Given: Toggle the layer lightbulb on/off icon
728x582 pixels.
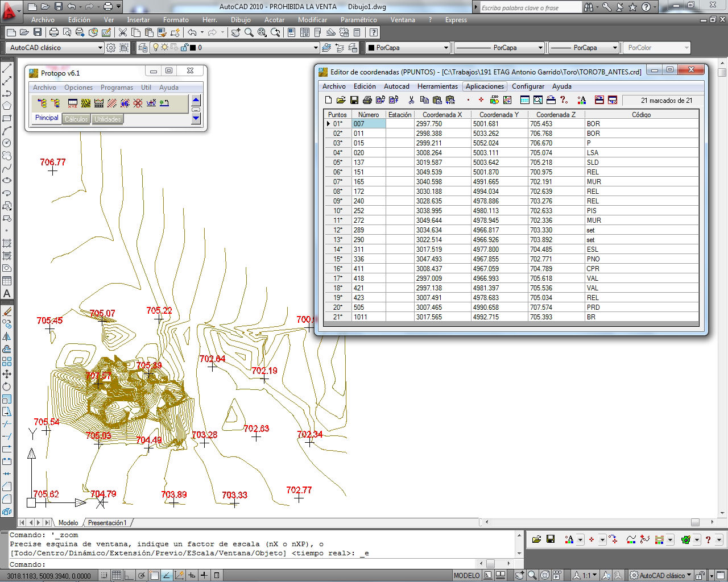Looking at the screenshot, I should (x=155, y=48).
